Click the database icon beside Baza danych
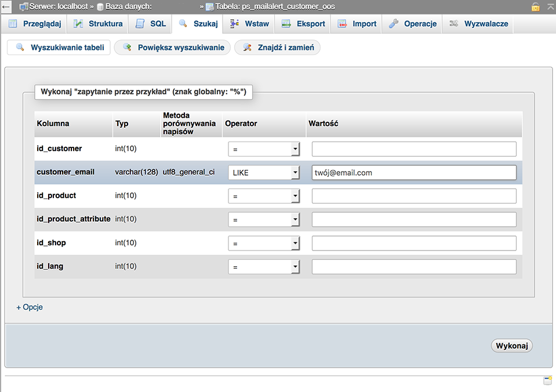The height and width of the screenshot is (392, 556). [x=100, y=7]
